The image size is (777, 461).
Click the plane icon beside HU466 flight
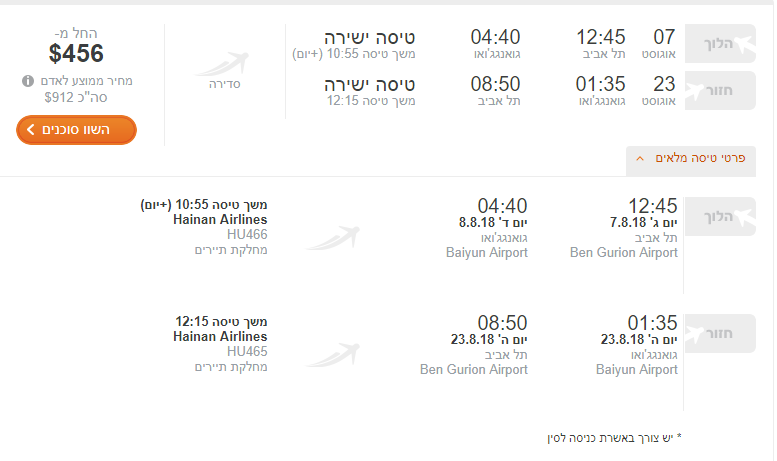pyautogui.click(x=333, y=237)
